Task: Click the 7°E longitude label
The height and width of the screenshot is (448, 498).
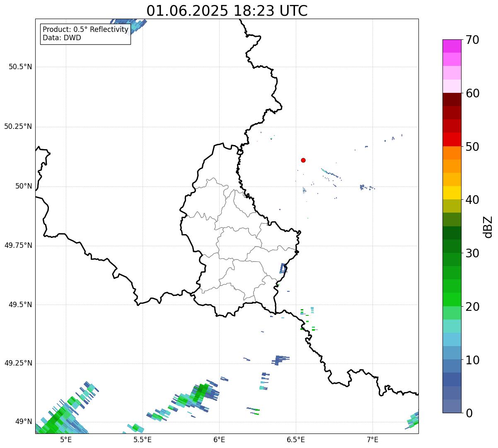Action: pyautogui.click(x=372, y=439)
